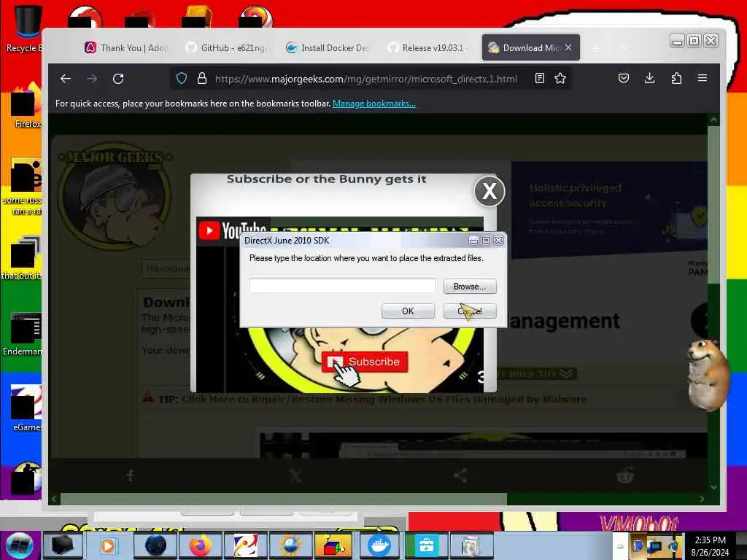
Task: Reload the MajorGeeks page
Action: tap(118, 79)
